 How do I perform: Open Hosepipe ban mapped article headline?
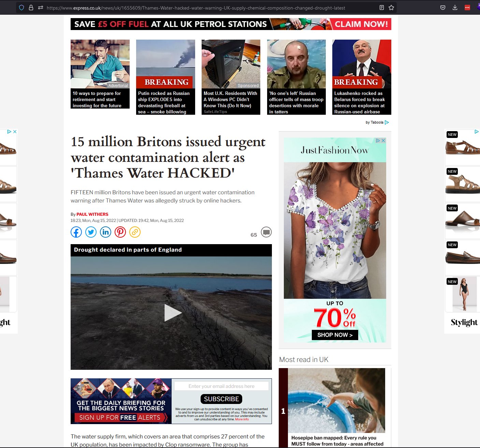(337, 441)
